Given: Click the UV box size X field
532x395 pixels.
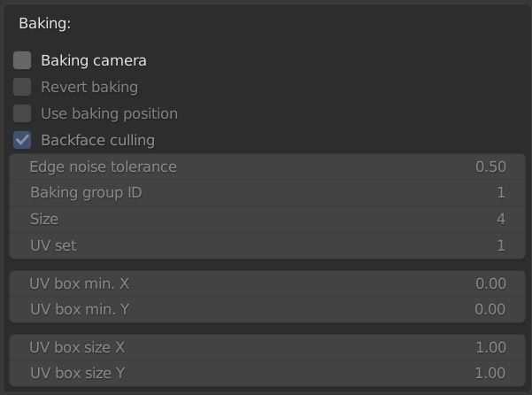Looking at the screenshot, I should pyautogui.click(x=267, y=347).
